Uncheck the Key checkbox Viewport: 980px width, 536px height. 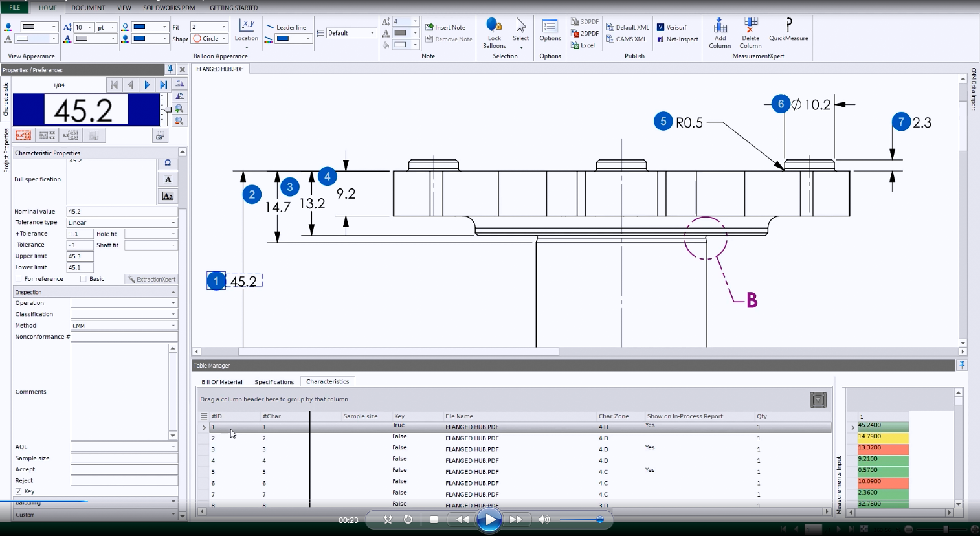coord(19,491)
